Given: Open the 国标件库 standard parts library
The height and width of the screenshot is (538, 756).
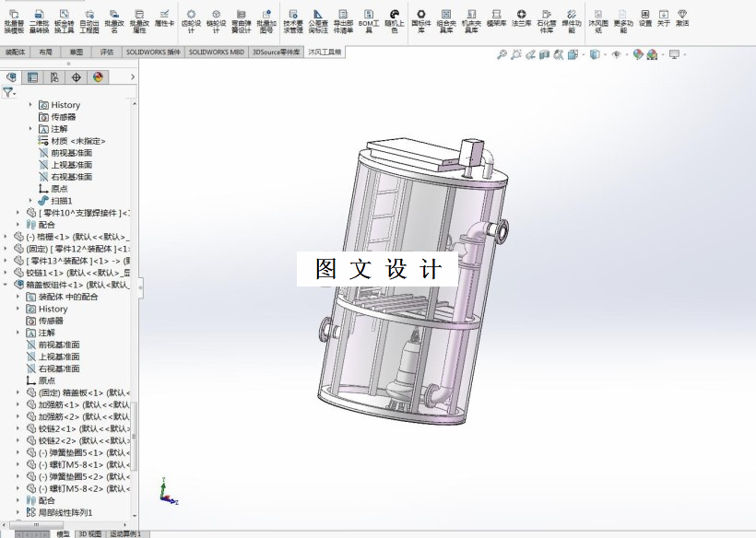Looking at the screenshot, I should coord(420,20).
